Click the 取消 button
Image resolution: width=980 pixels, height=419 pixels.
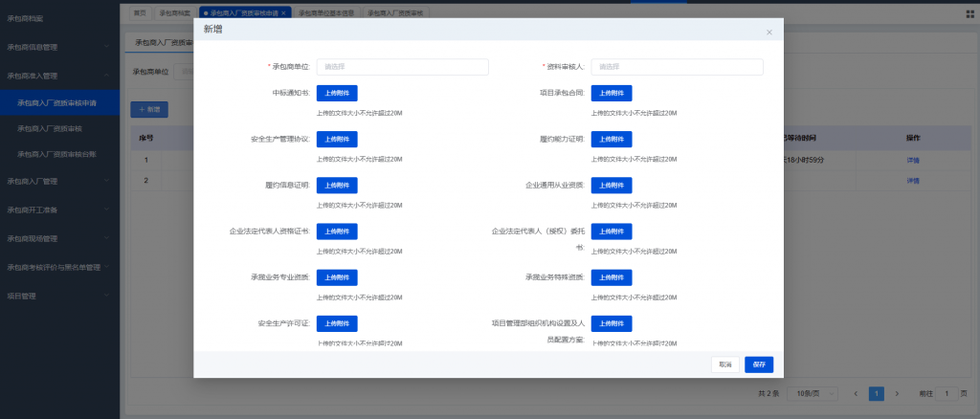724,364
